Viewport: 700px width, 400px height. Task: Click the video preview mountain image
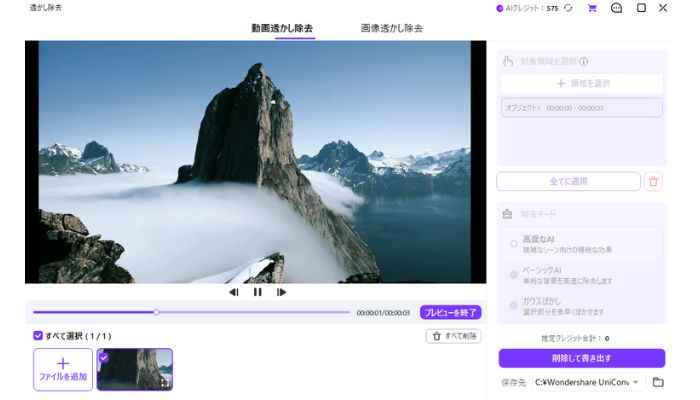(255, 162)
